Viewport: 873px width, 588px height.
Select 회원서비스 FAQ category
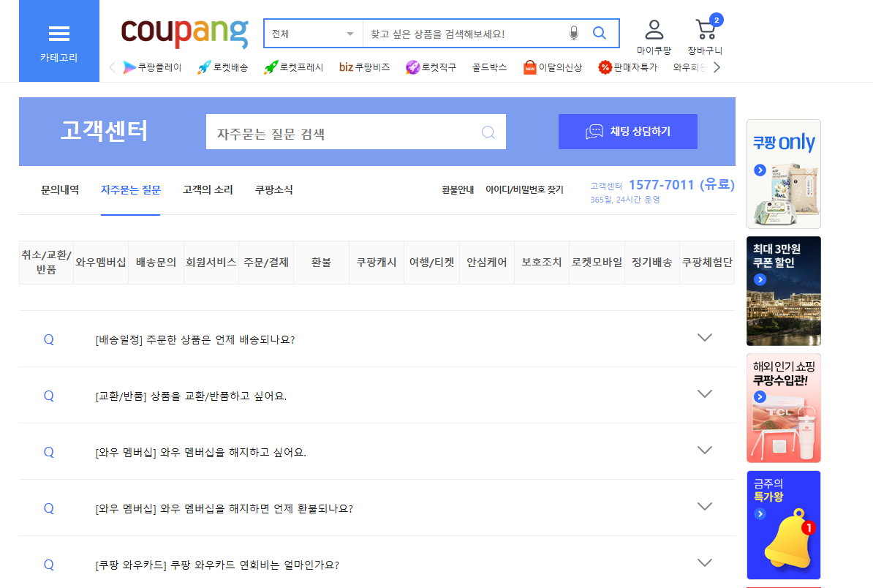coord(211,263)
